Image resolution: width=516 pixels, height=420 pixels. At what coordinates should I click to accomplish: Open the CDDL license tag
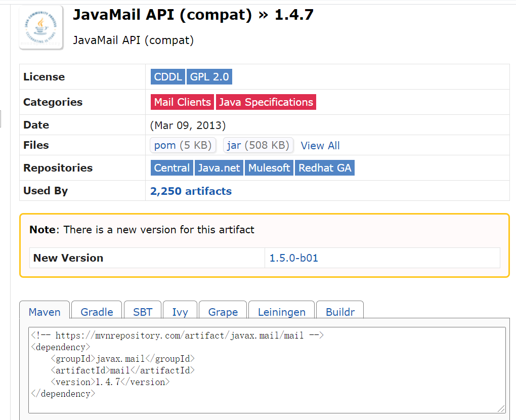point(168,77)
